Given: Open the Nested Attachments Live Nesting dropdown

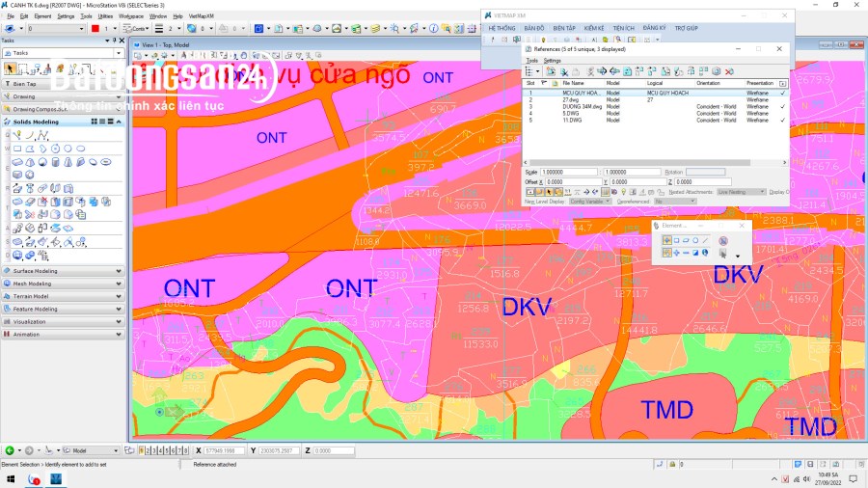Looking at the screenshot, I should coord(741,192).
